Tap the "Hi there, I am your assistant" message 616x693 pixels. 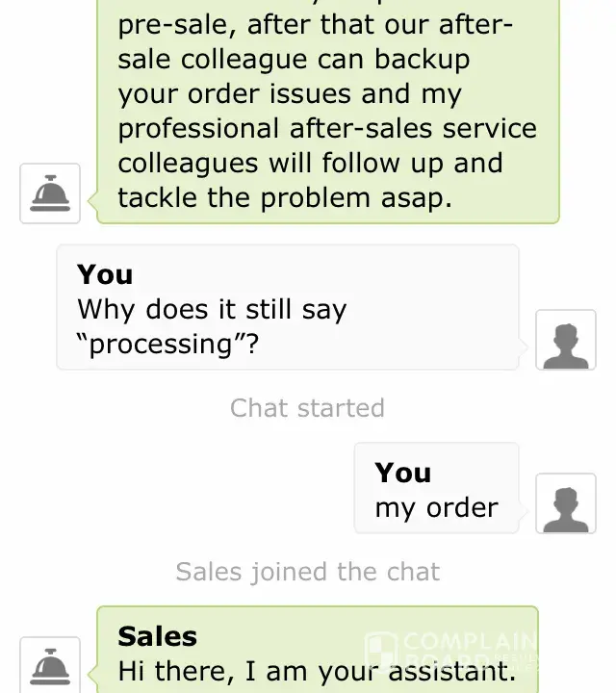coord(317,669)
